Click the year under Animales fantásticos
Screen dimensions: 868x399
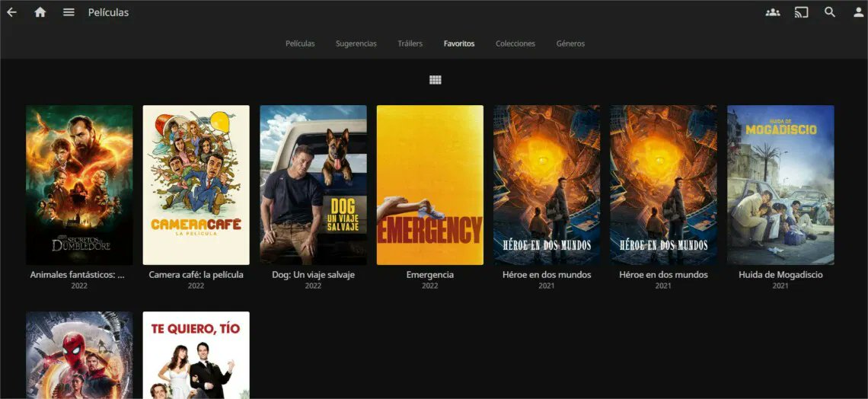click(x=79, y=286)
